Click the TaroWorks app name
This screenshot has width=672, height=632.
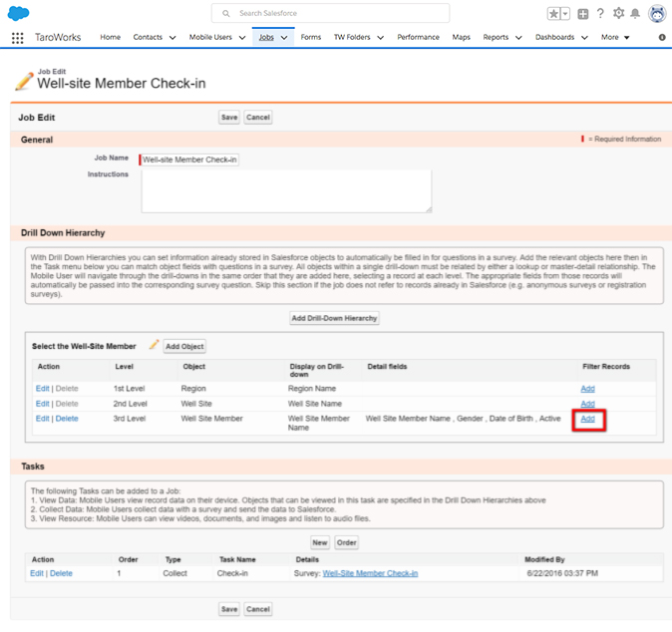[x=58, y=37]
